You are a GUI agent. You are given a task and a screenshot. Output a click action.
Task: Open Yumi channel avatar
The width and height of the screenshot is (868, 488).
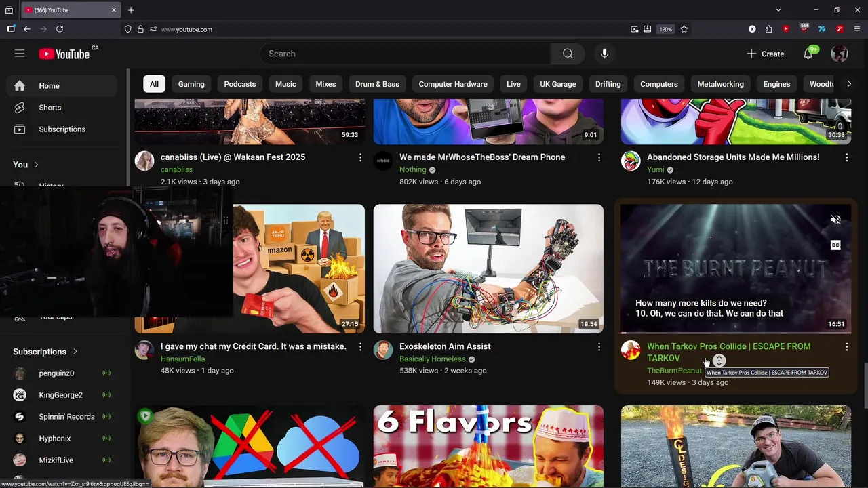pyautogui.click(x=631, y=161)
